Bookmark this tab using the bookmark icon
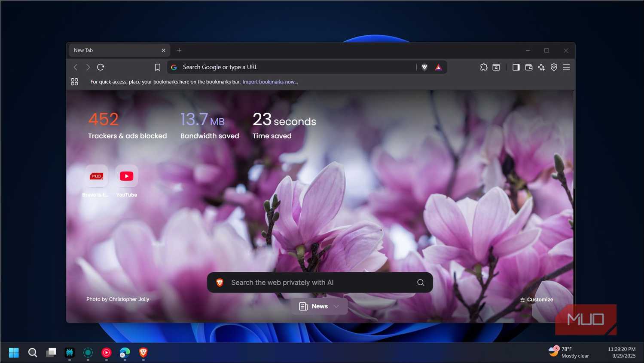 tap(158, 67)
